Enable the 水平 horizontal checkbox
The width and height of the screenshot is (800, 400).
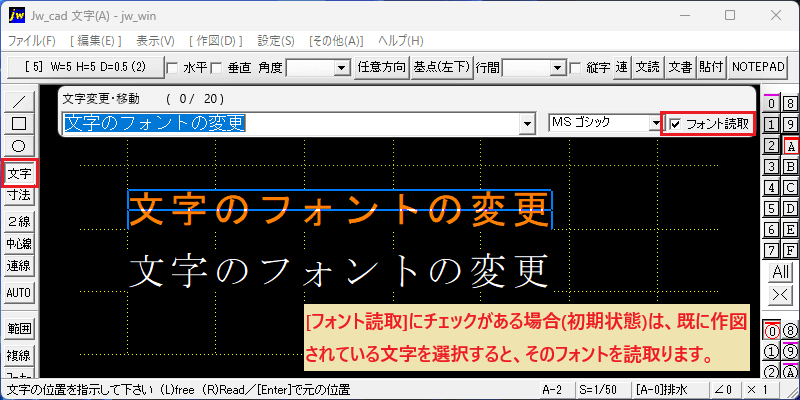click(x=173, y=67)
